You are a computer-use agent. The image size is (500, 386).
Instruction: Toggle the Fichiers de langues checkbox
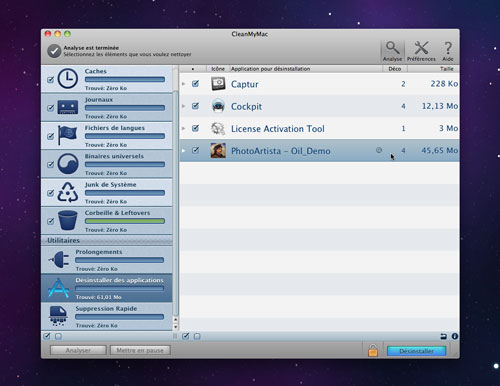50,136
